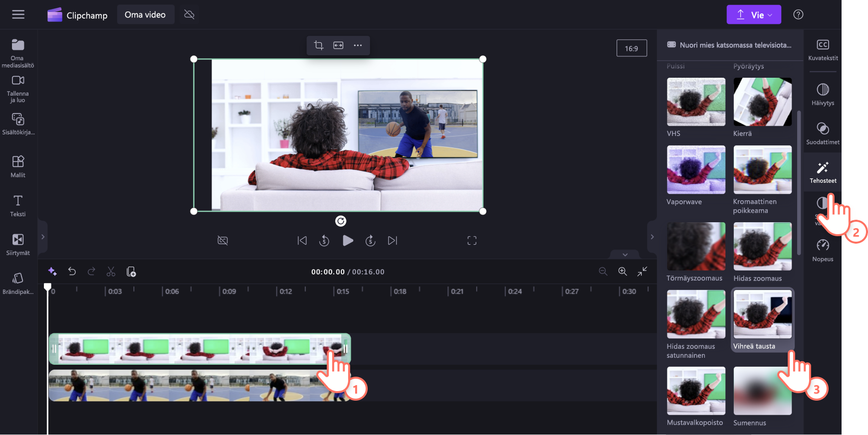Collapse the timeline with down chevron

point(625,255)
